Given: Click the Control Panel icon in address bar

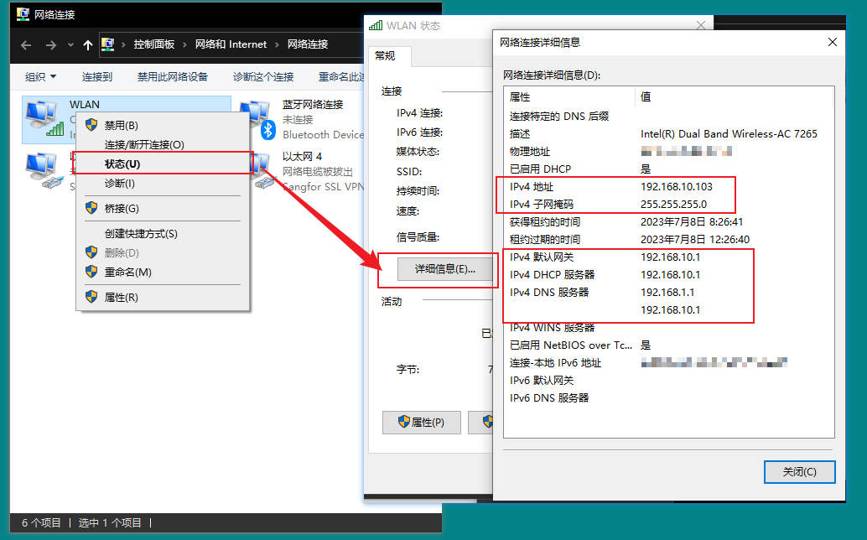Looking at the screenshot, I should [108, 45].
